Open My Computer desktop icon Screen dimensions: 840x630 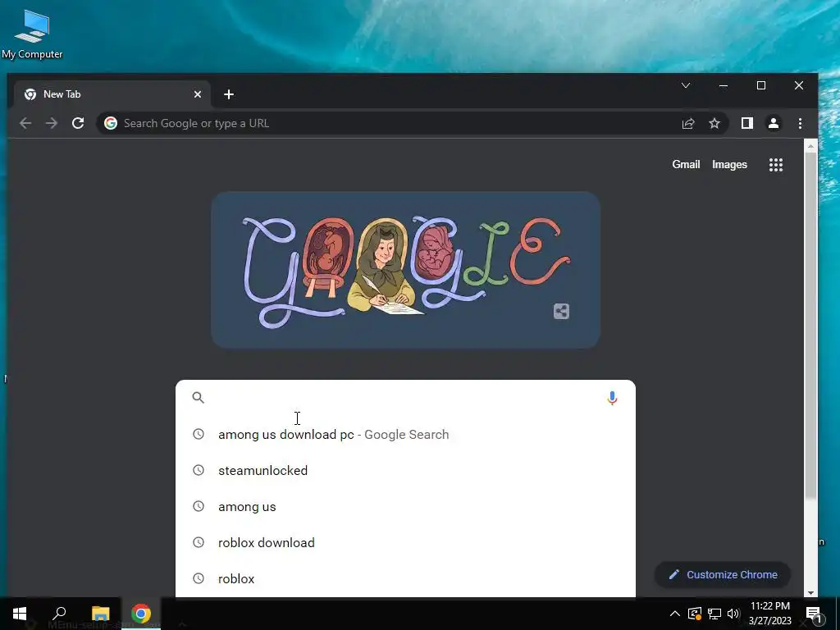click(x=32, y=34)
